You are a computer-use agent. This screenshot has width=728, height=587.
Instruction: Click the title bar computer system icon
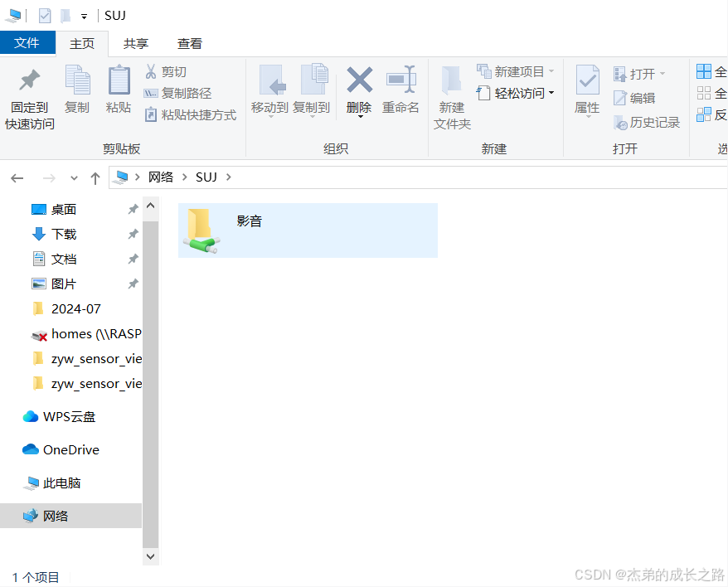pyautogui.click(x=13, y=16)
